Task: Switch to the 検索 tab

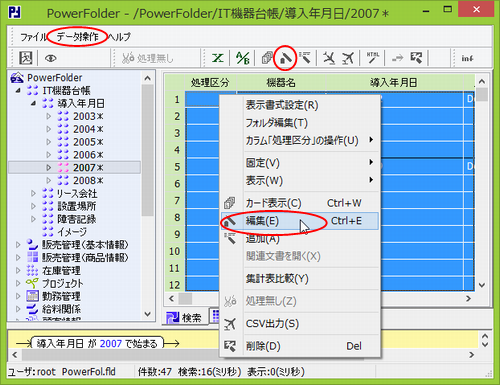Action: (x=185, y=318)
